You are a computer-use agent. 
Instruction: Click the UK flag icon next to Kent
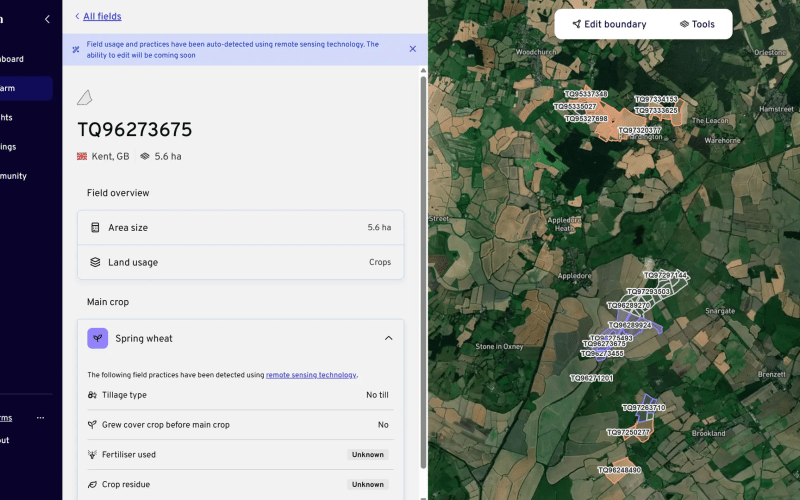coord(82,156)
